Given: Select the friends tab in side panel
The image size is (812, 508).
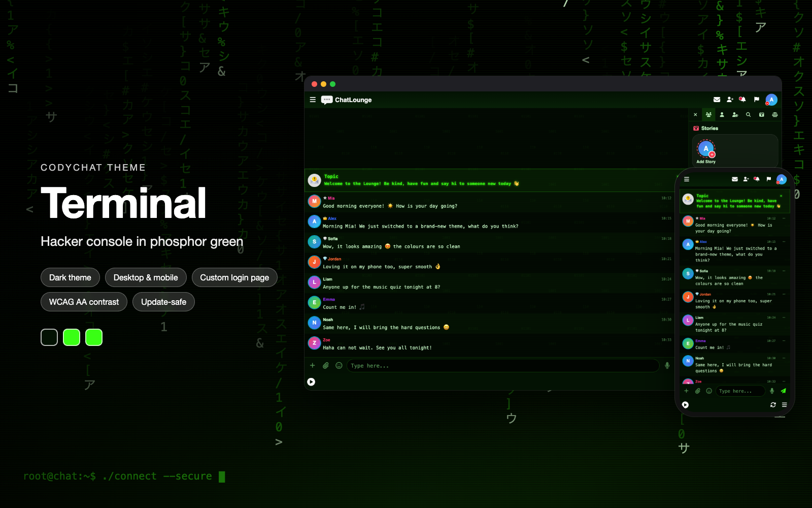Looking at the screenshot, I should (x=722, y=115).
